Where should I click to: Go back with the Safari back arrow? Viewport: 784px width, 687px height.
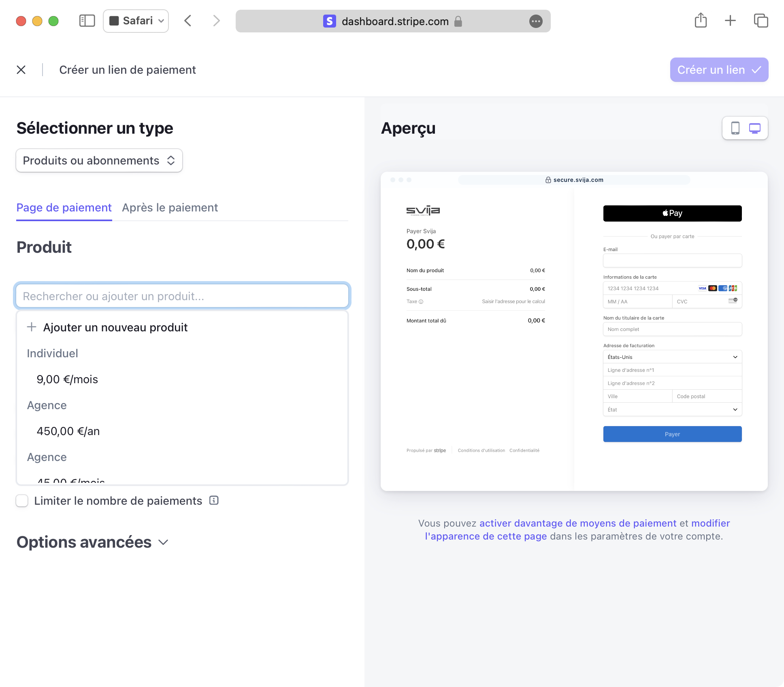coord(187,21)
